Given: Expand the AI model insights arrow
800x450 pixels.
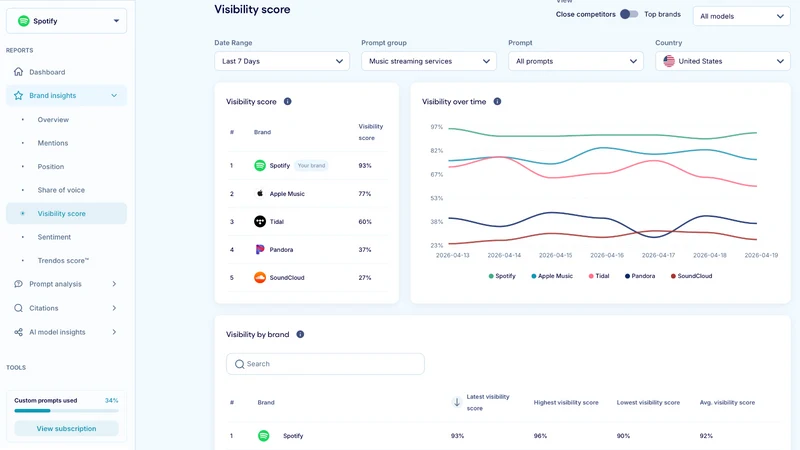Looking at the screenshot, I should (x=114, y=332).
